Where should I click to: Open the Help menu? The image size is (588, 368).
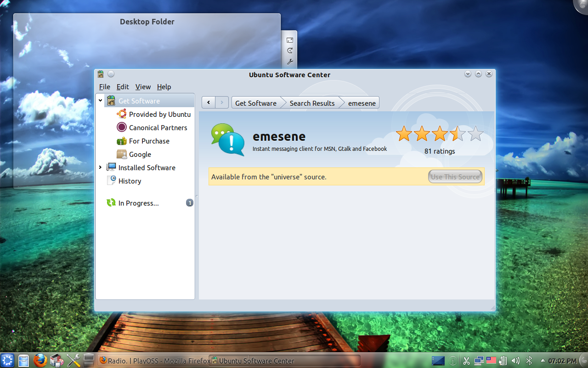coord(164,87)
